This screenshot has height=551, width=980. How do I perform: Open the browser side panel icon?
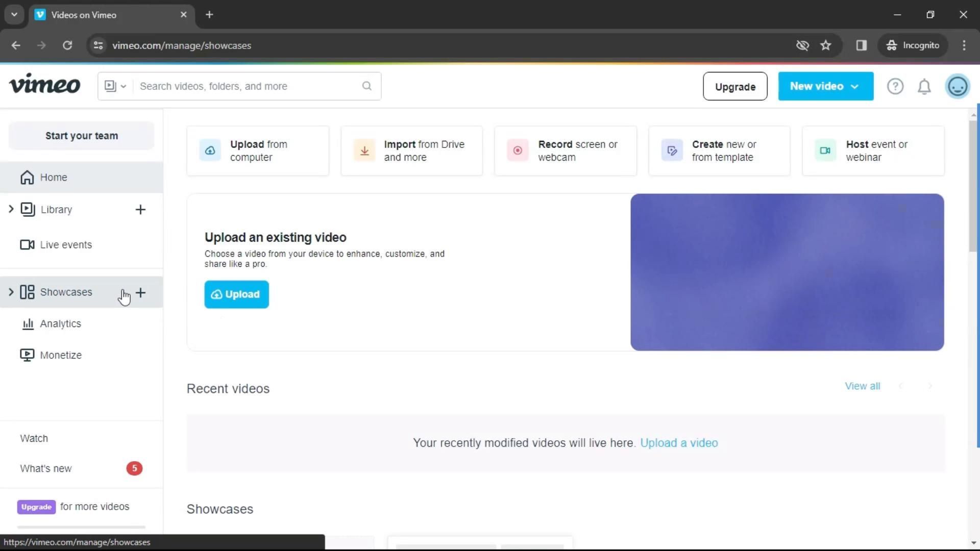coord(861,45)
